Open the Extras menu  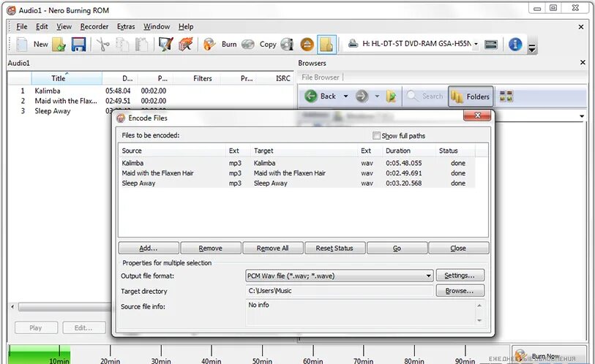pos(126,26)
